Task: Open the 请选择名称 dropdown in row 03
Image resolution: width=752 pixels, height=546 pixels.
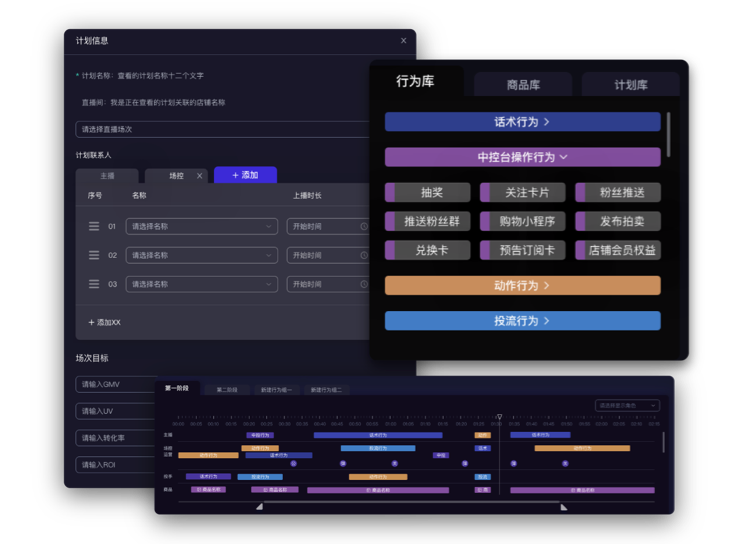Action: (201, 284)
